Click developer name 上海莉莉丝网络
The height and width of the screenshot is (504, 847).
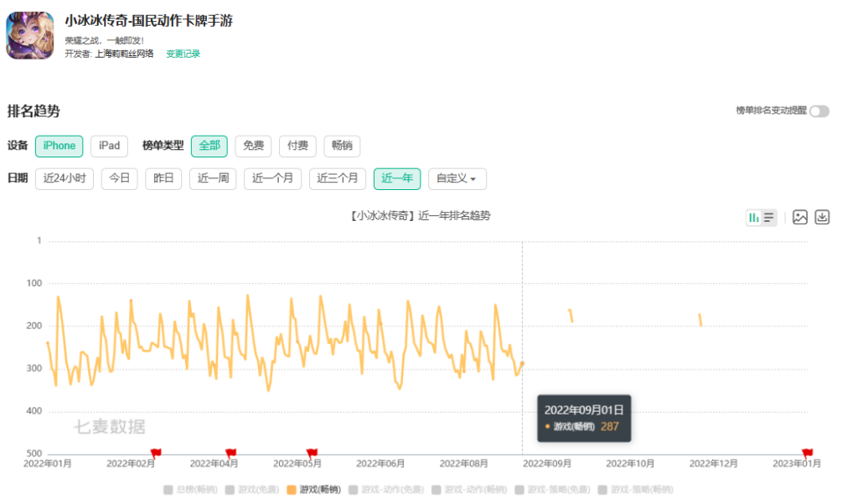point(124,54)
